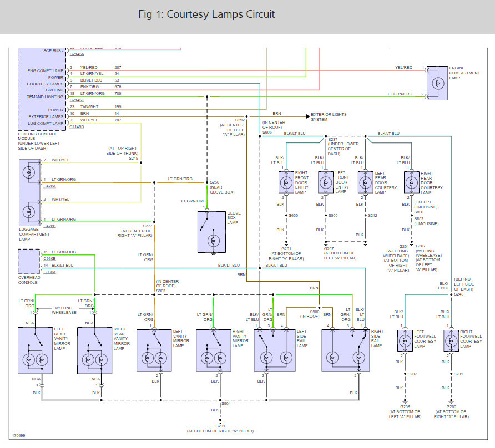
Task: Click the 'EXTERIOR LIGHTS SYSTEM' text
Action: [329, 117]
